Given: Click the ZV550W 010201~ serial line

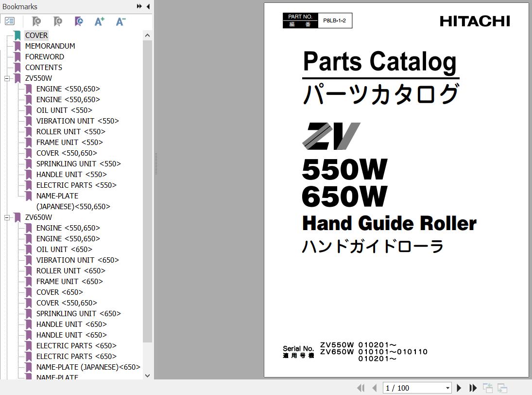Looking at the screenshot, I should 358,345.
